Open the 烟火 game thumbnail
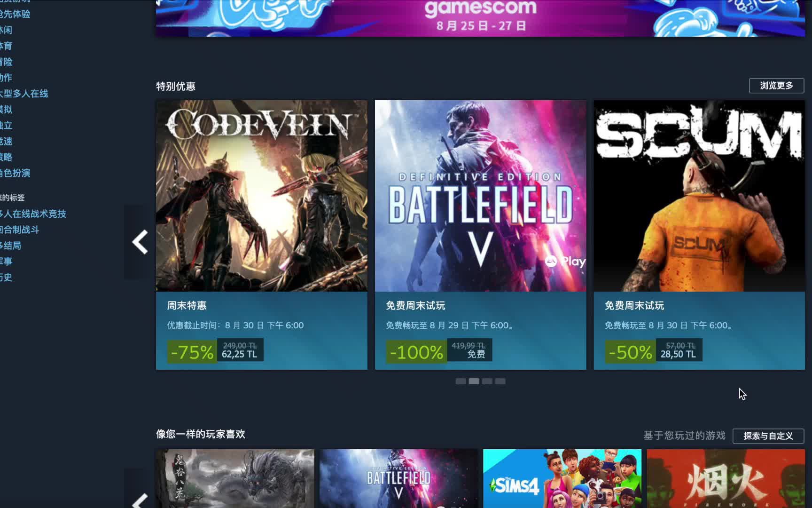 coord(726,478)
